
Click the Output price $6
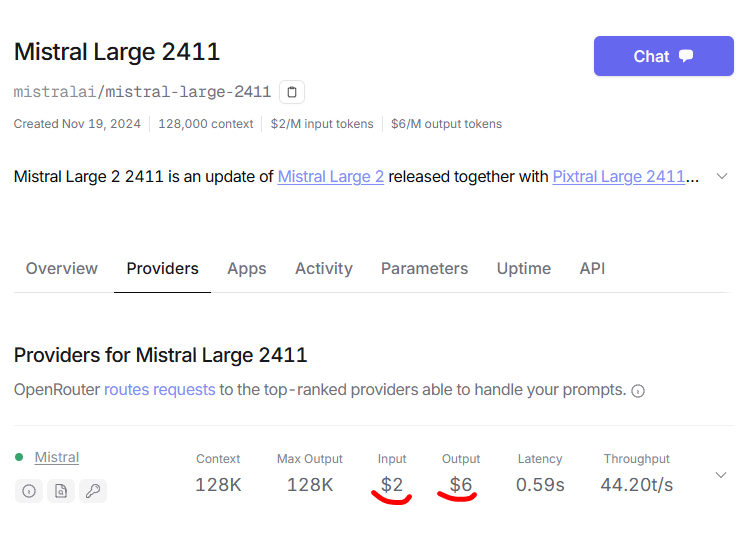[x=461, y=485]
